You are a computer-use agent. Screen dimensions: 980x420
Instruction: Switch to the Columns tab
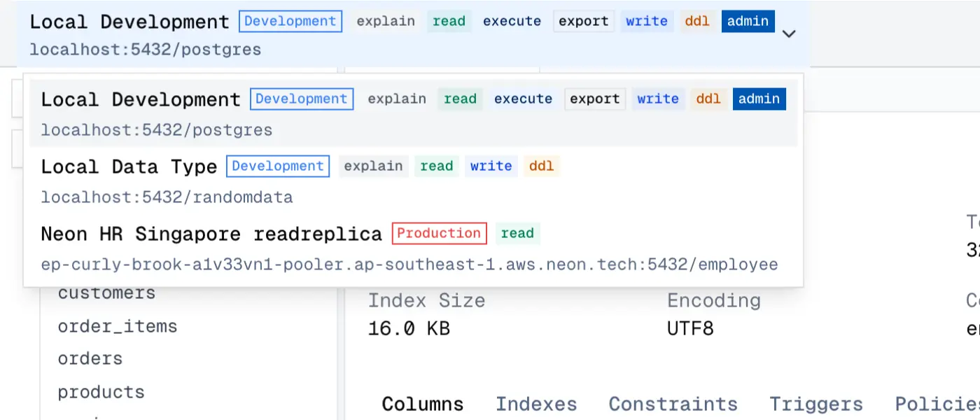pyautogui.click(x=422, y=405)
